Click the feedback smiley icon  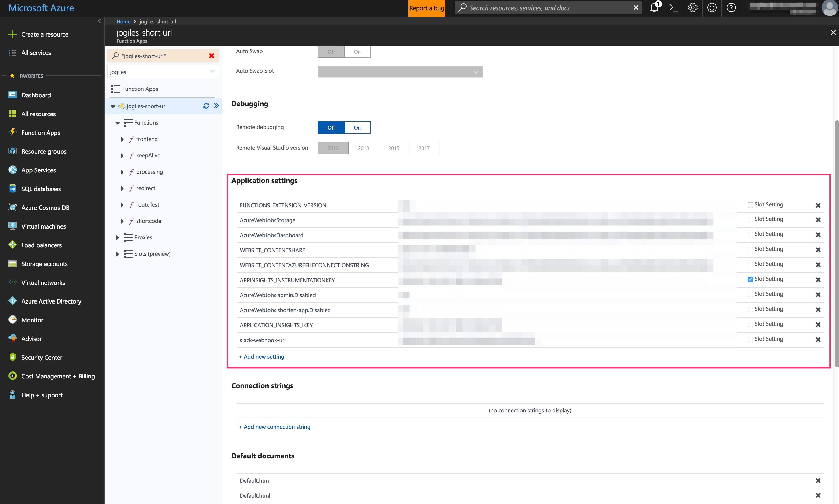tap(712, 8)
